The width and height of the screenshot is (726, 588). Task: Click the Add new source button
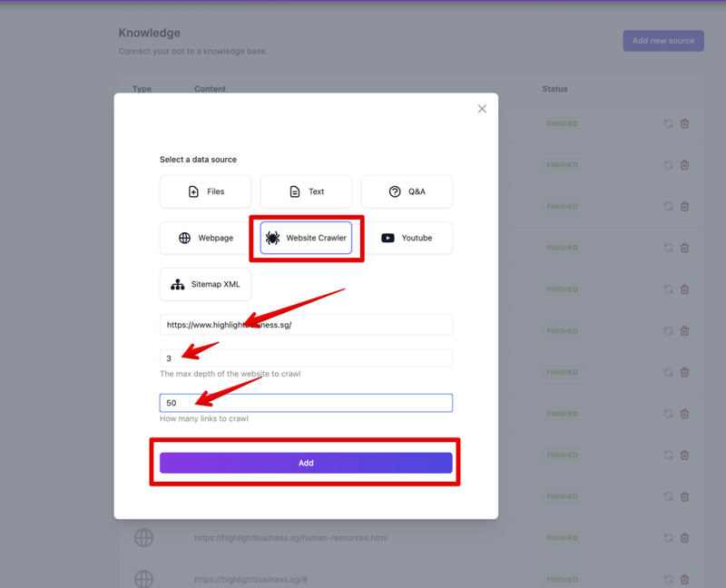(x=663, y=41)
